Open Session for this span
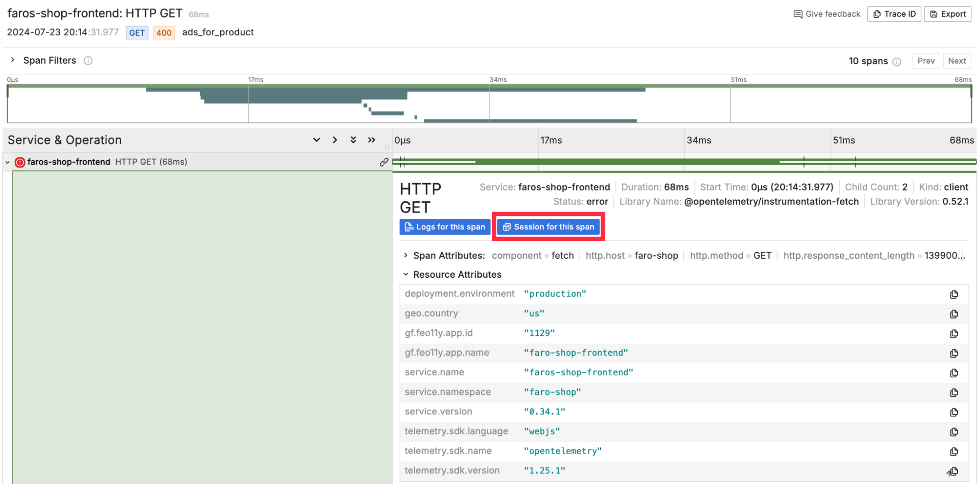Screen dimensions: 980x484 coord(548,227)
